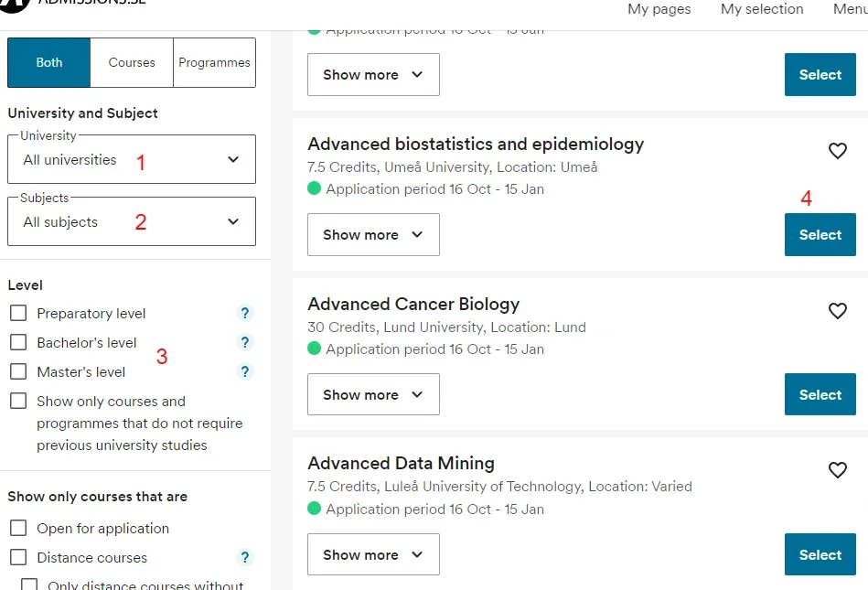This screenshot has height=590, width=868.
Task: Open help icon next to Preparatory level
Action: (244, 313)
